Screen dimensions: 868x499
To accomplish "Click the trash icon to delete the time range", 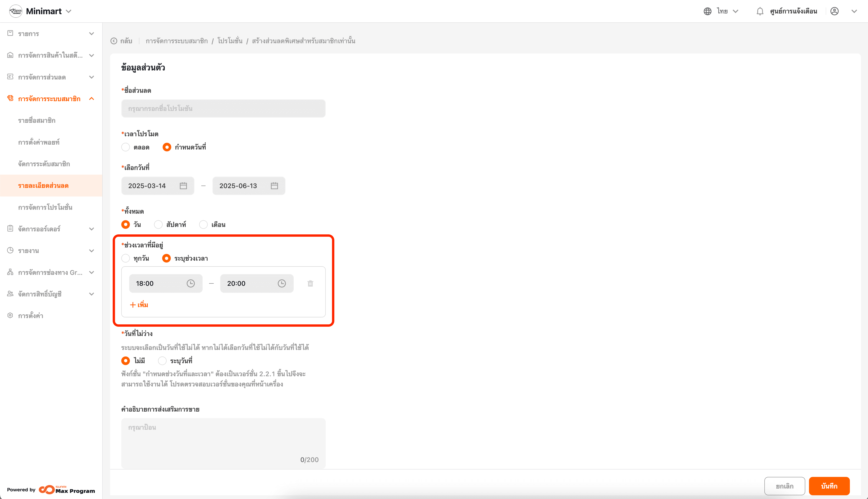I will 310,283.
